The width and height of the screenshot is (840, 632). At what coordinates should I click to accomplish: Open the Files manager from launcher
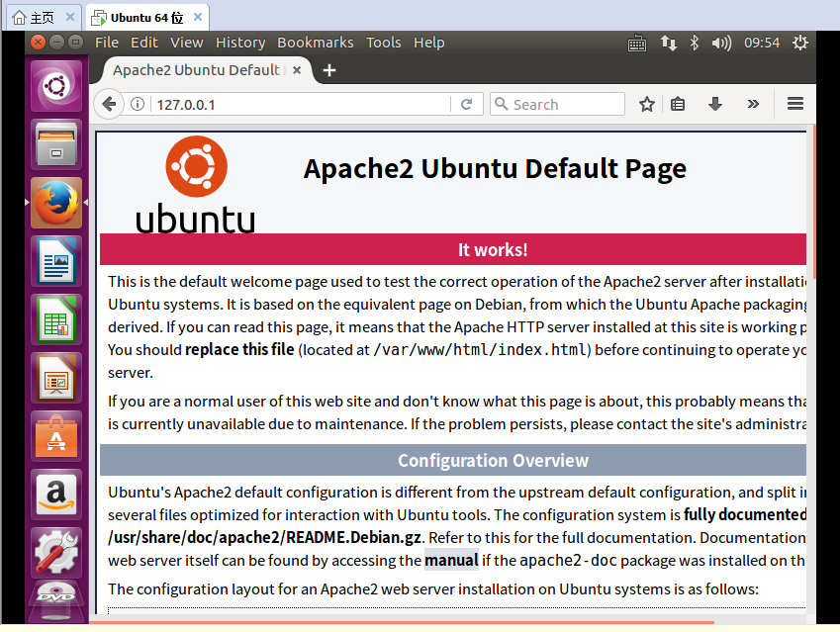pos(56,144)
